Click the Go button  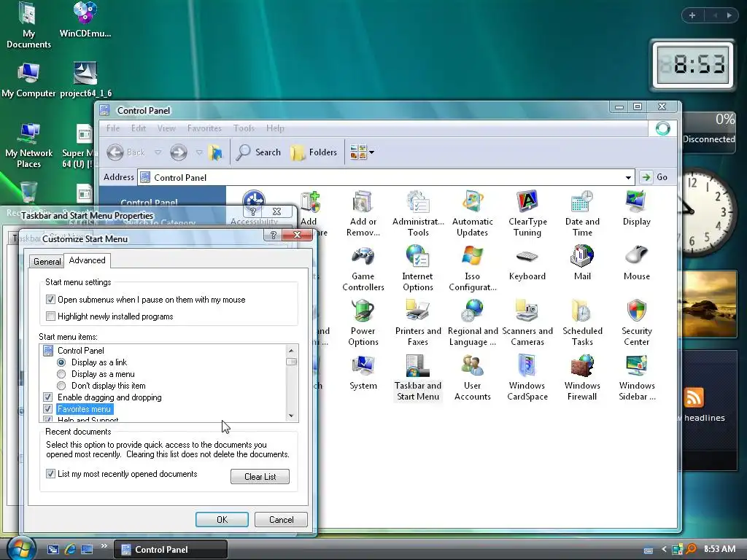click(x=654, y=177)
